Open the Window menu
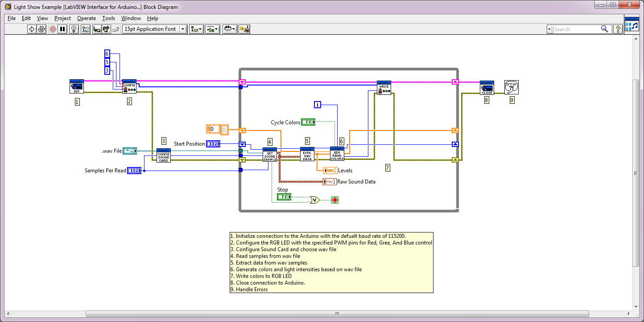This screenshot has height=322, width=644. [x=131, y=18]
